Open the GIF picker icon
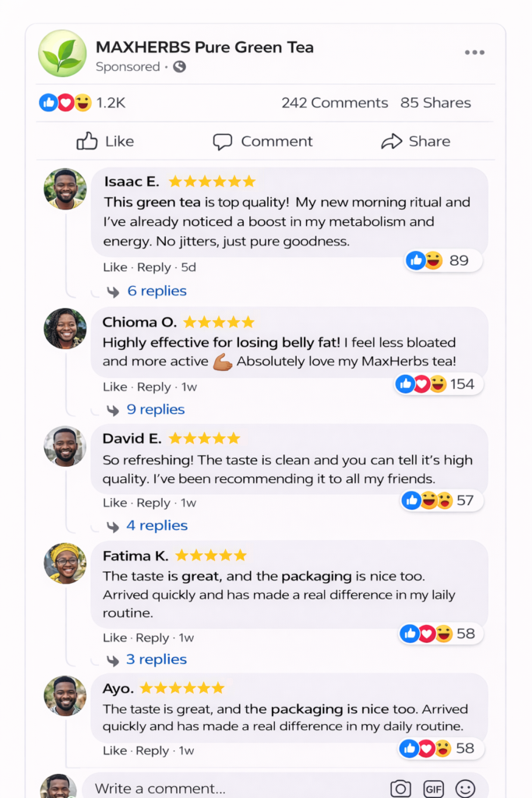Screen dimensions: 532x798 pos(433,788)
